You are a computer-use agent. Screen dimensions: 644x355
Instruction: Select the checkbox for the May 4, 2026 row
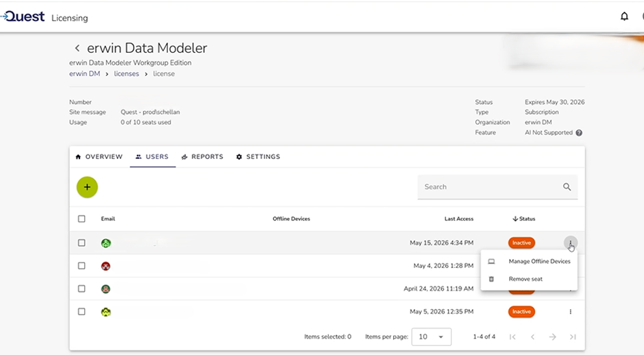82,266
